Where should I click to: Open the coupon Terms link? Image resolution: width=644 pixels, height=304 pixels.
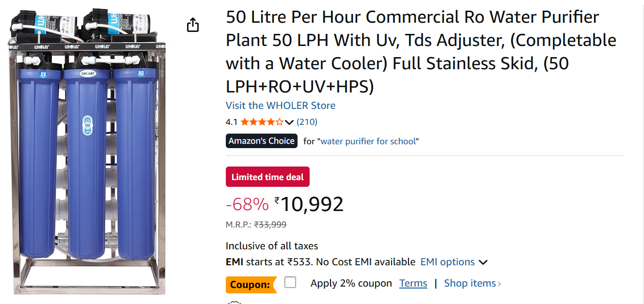click(x=413, y=283)
